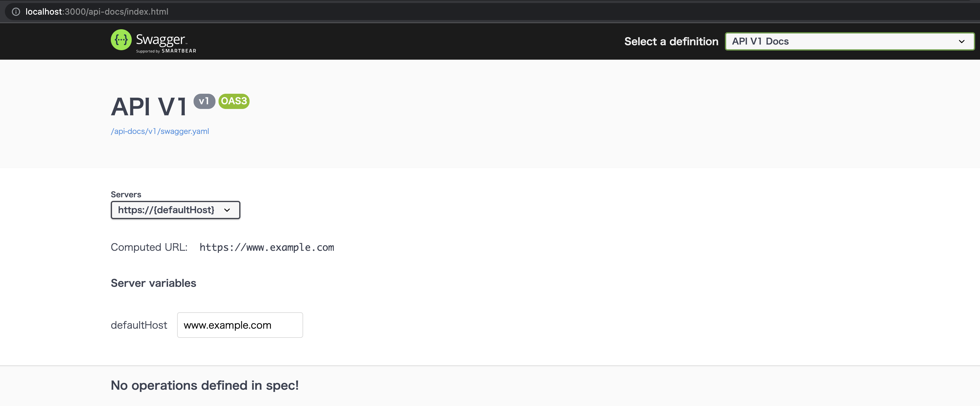This screenshot has width=980, height=406.
Task: Click the defaultHost variable label
Action: pyautogui.click(x=139, y=325)
